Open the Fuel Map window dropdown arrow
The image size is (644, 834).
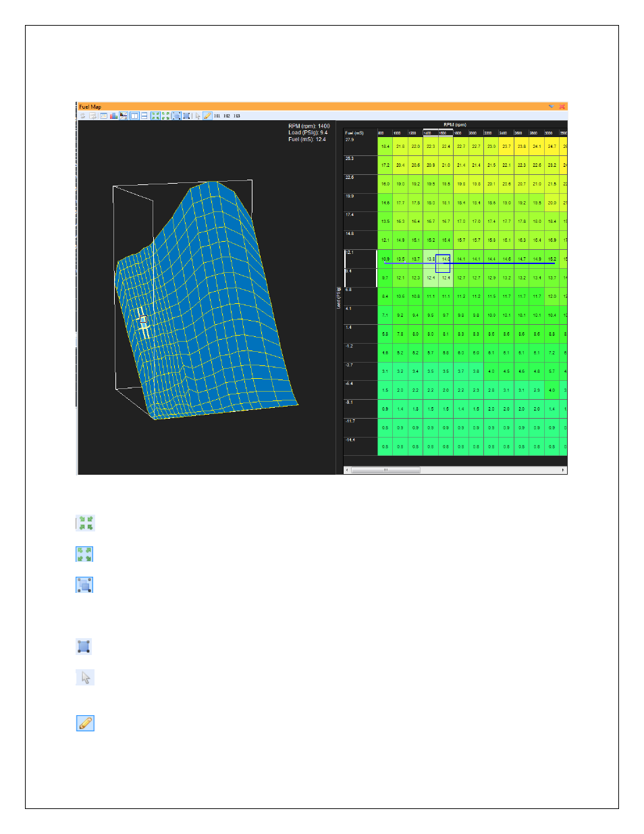coord(552,107)
